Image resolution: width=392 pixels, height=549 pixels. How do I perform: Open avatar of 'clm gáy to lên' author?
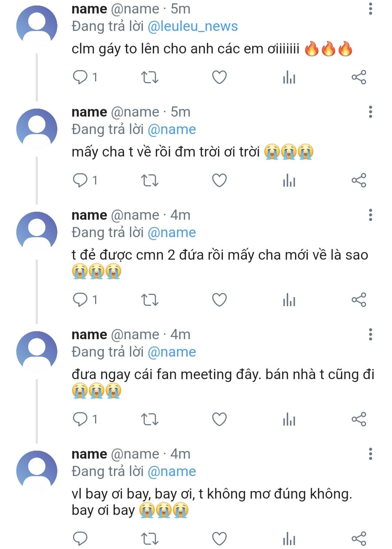37,26
